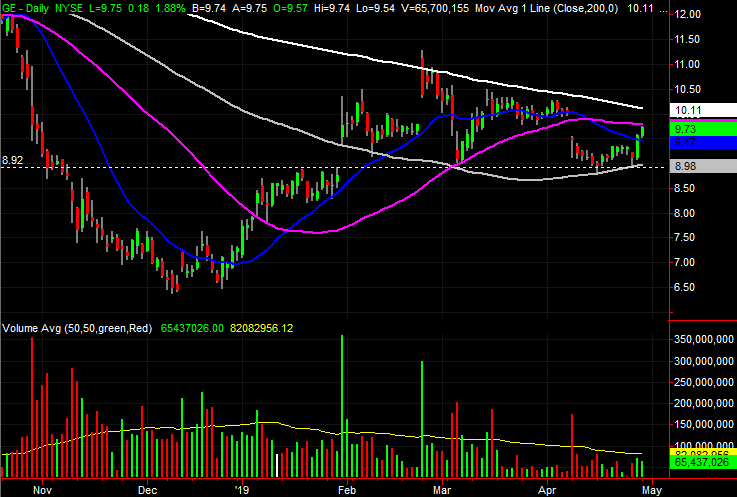
Task: Click the white 10.11 price axis tag
Action: pos(703,110)
